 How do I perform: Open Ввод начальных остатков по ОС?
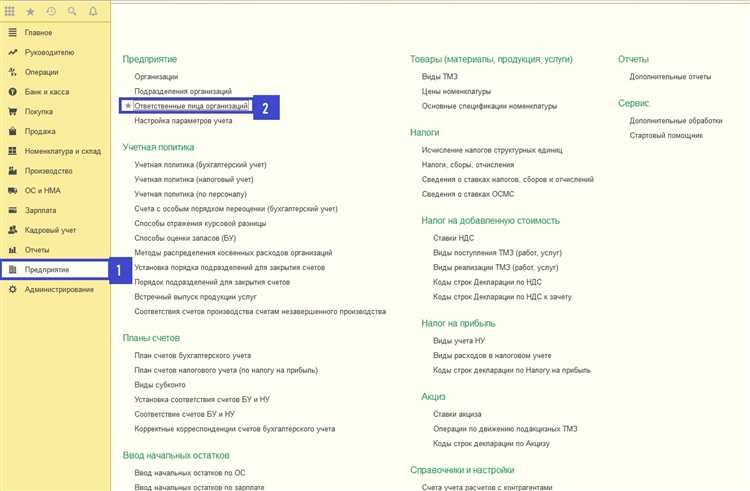coord(190,472)
